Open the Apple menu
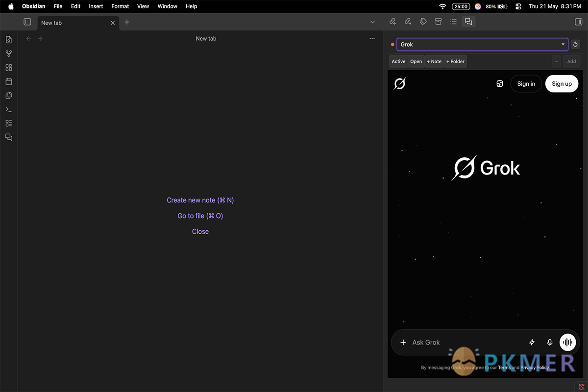588x392 pixels. point(11,6)
